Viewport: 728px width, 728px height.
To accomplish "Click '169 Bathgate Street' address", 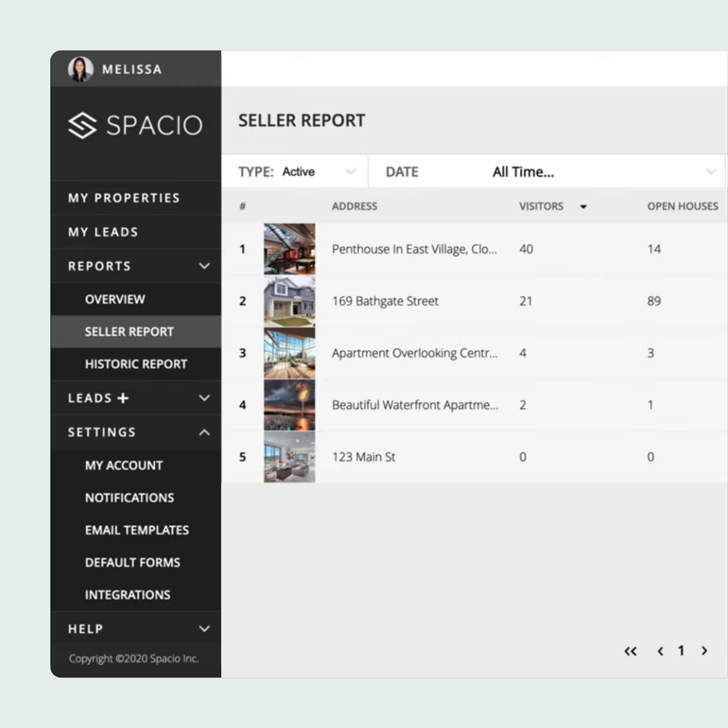I will (385, 301).
